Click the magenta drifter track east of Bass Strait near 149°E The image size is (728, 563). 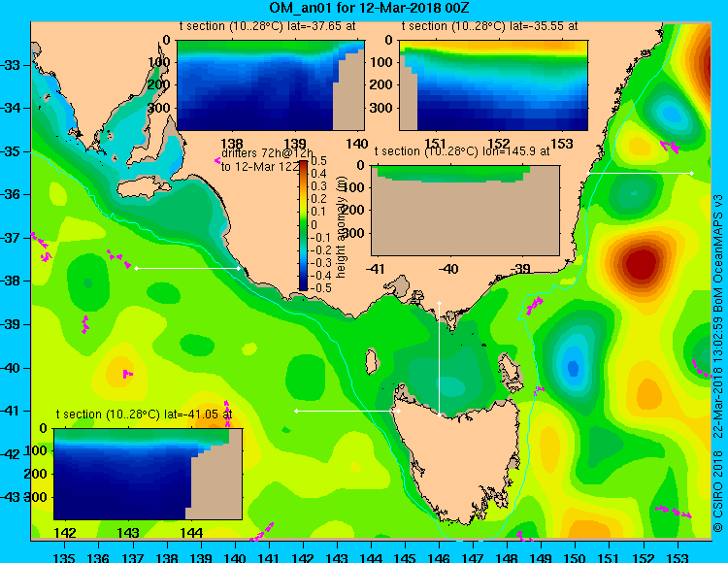tap(535, 305)
